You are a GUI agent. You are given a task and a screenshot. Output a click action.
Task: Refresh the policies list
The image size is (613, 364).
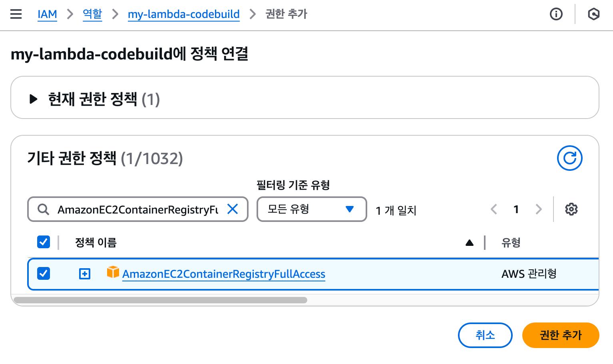[x=570, y=158]
